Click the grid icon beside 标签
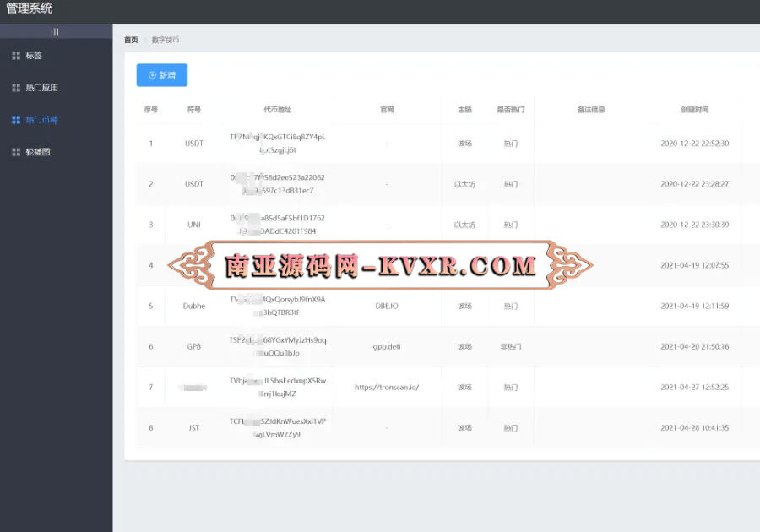The width and height of the screenshot is (760, 532). tap(16, 56)
